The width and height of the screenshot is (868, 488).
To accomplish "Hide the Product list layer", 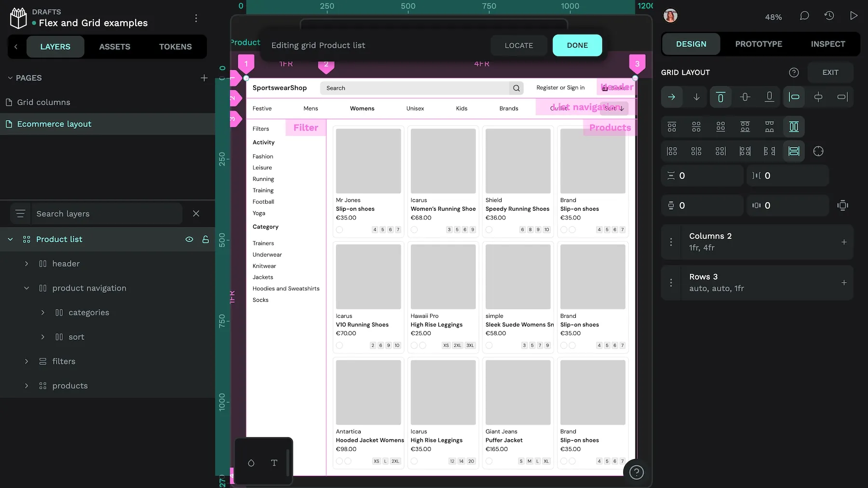I will 189,239.
